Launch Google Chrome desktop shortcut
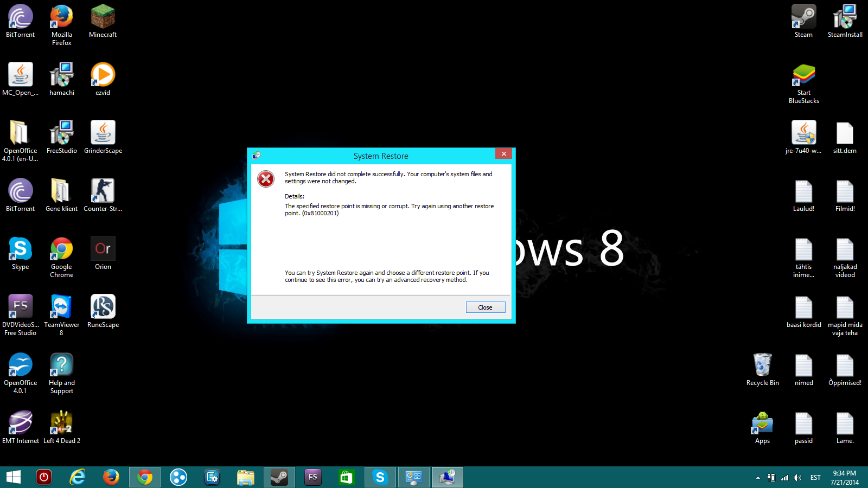Viewport: 868px width, 488px height. (x=62, y=256)
